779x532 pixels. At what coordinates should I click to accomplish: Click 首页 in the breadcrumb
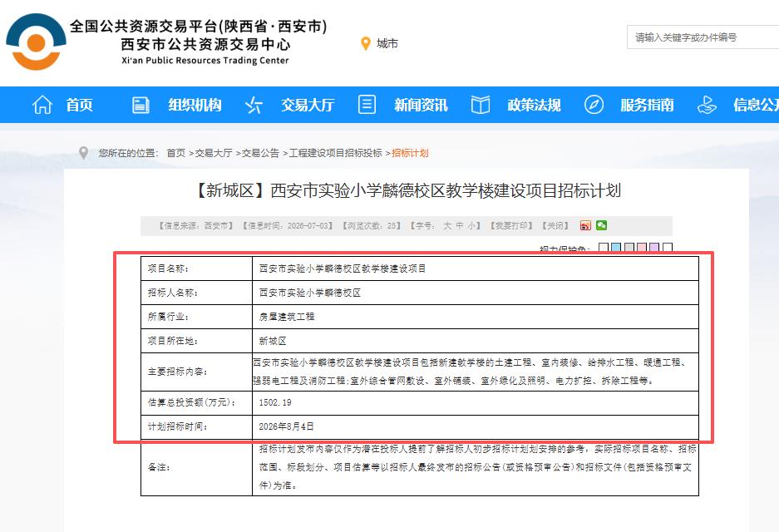[176, 153]
